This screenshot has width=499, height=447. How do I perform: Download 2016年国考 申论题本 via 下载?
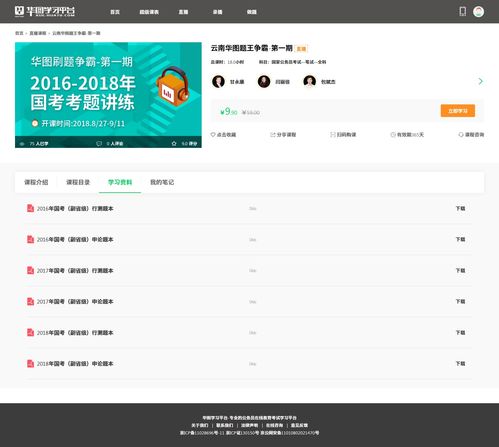tap(460, 239)
